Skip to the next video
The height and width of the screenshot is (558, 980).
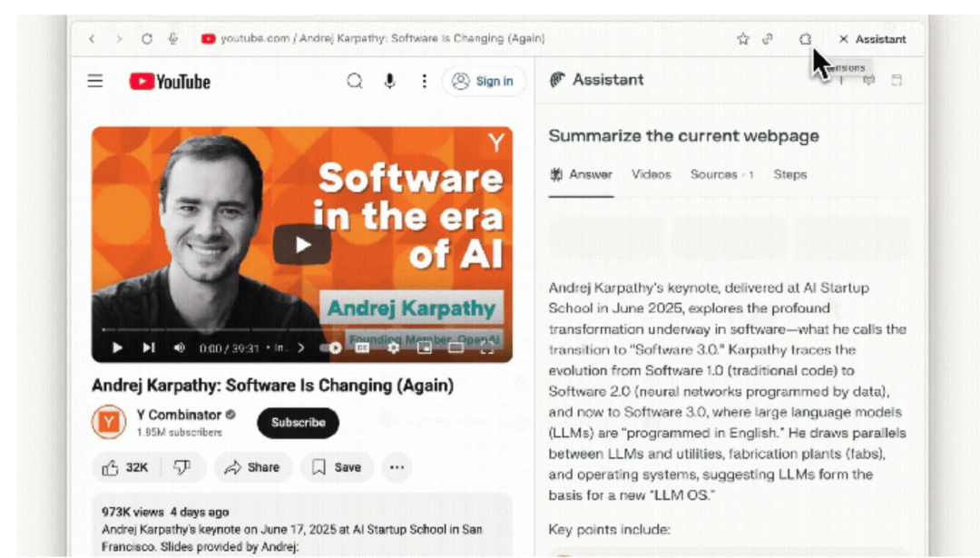(149, 348)
